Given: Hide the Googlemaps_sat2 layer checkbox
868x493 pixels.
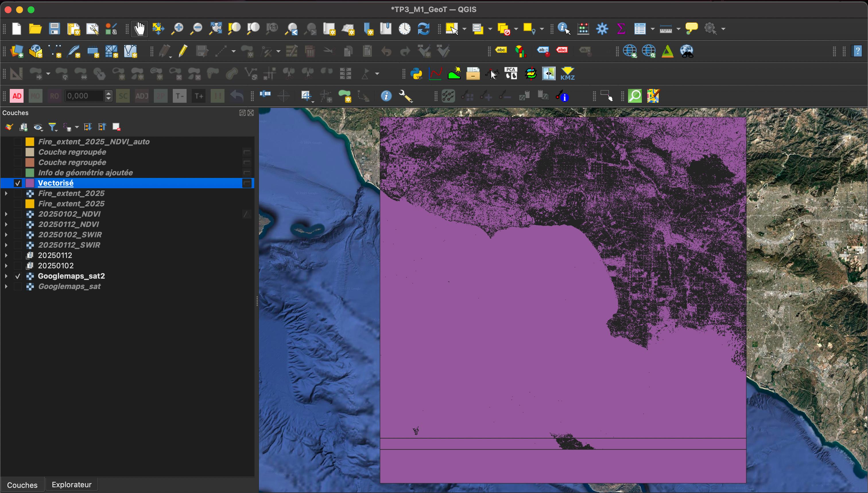Looking at the screenshot, I should 18,276.
